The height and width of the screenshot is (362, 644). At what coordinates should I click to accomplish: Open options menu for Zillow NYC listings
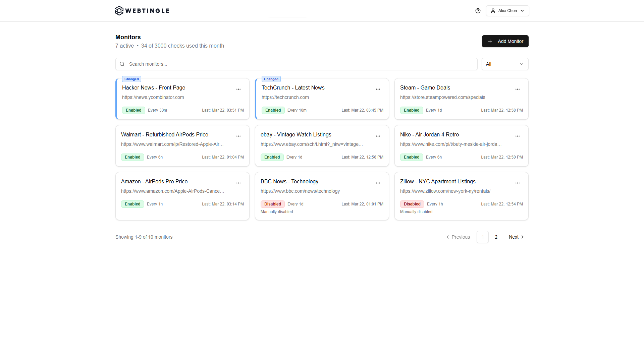click(x=518, y=183)
